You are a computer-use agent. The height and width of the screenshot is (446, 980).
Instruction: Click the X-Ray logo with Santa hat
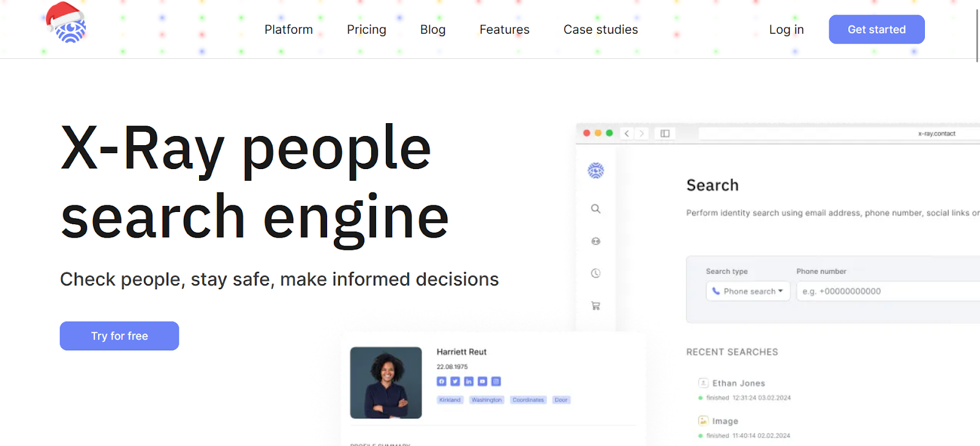tap(66, 23)
